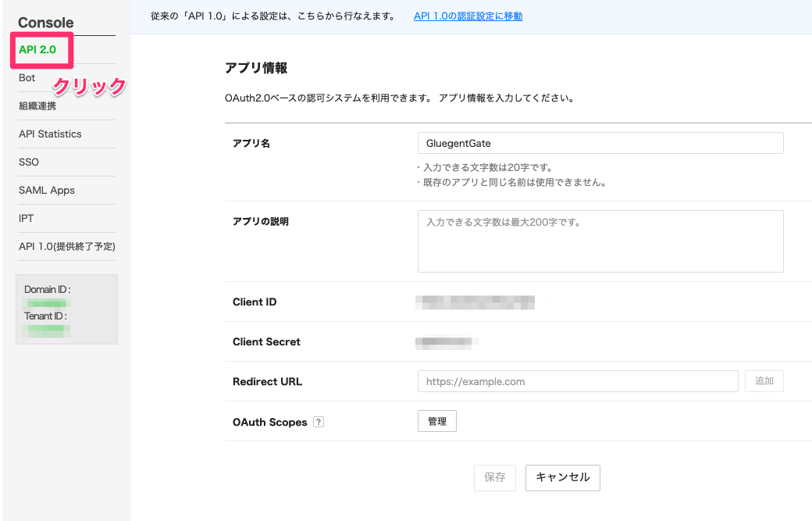Click the Client ID label
Screen dimensions: 812x521
coord(255,302)
